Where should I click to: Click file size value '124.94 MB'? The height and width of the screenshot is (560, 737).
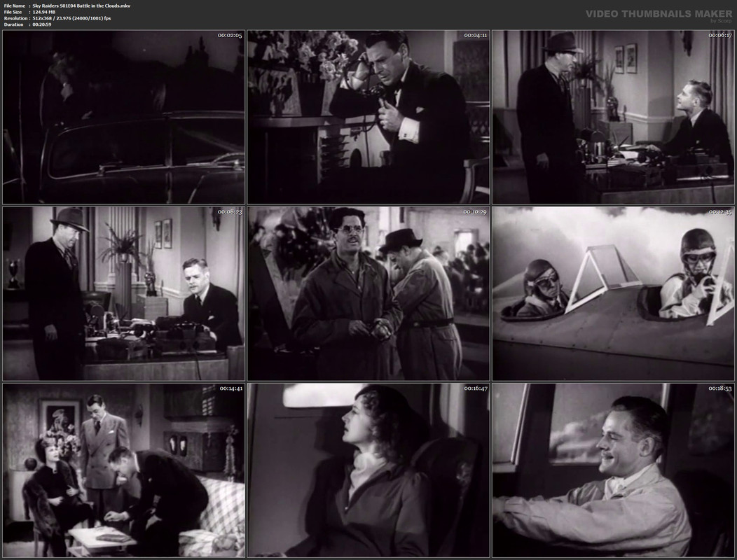(x=43, y=12)
